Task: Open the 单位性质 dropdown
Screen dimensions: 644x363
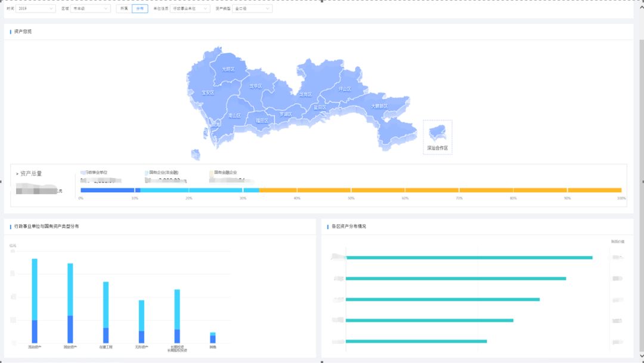Action: click(190, 9)
